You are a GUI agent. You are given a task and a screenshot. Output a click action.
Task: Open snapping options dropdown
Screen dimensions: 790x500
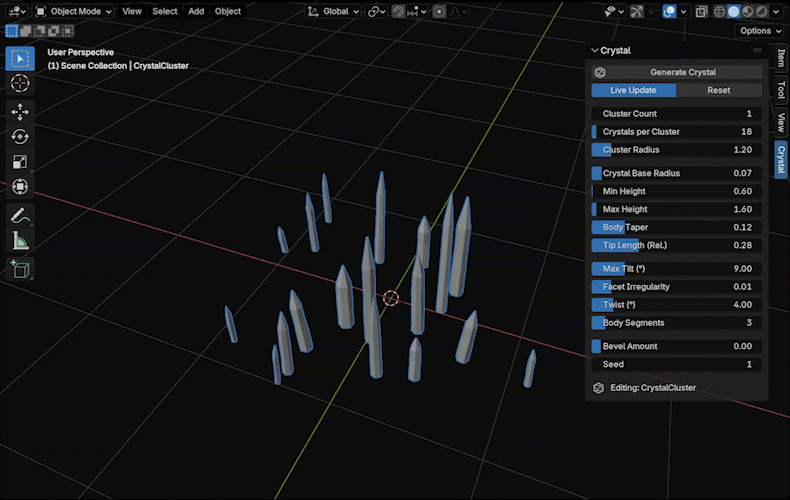point(417,11)
